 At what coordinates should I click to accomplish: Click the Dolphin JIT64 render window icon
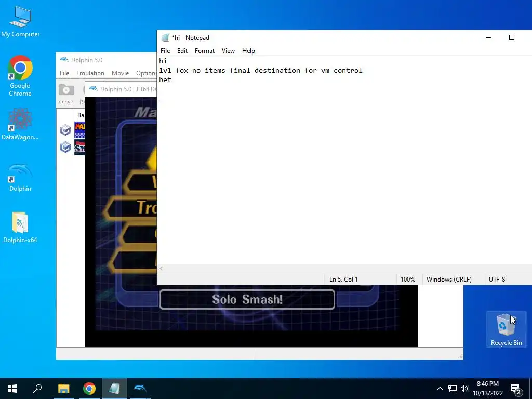tap(94, 89)
